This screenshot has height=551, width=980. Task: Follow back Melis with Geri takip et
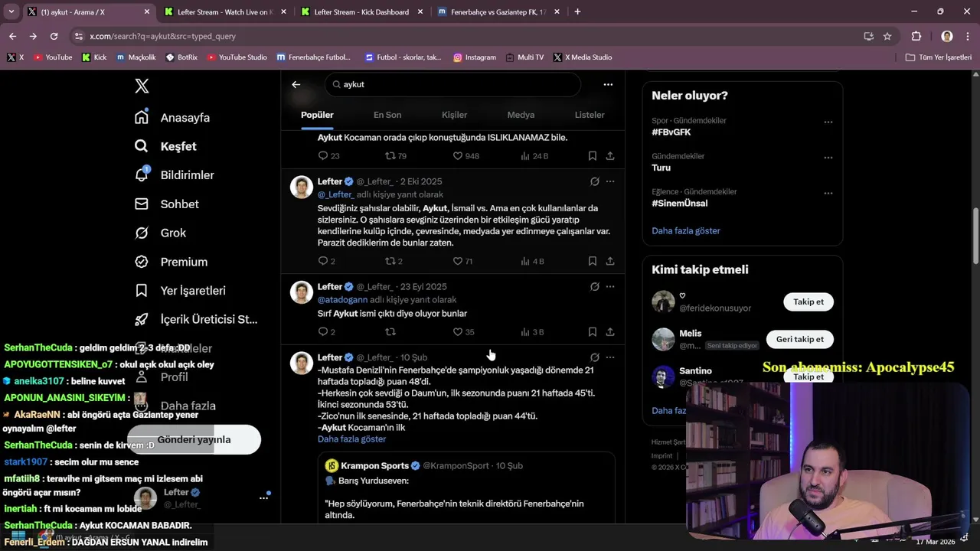click(800, 339)
